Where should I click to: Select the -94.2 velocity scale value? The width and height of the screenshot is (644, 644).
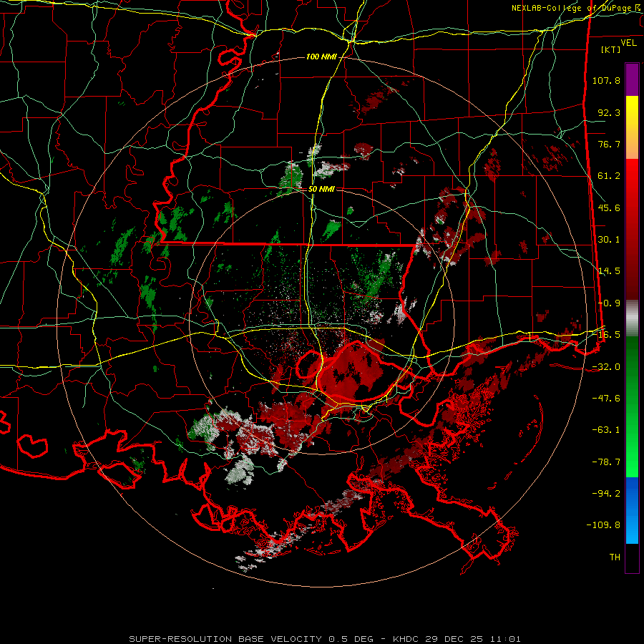coord(606,494)
